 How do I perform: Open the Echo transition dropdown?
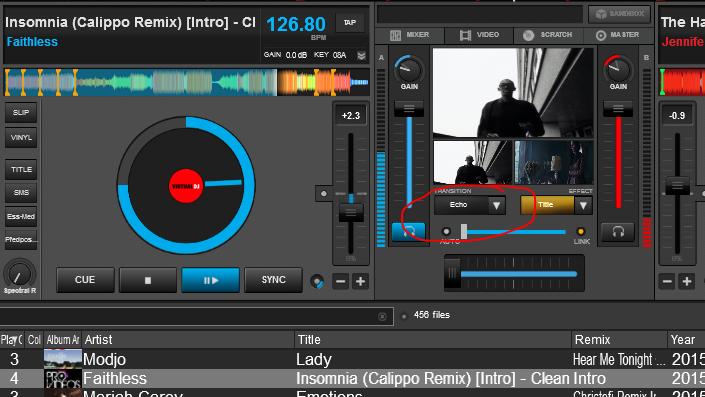(496, 205)
